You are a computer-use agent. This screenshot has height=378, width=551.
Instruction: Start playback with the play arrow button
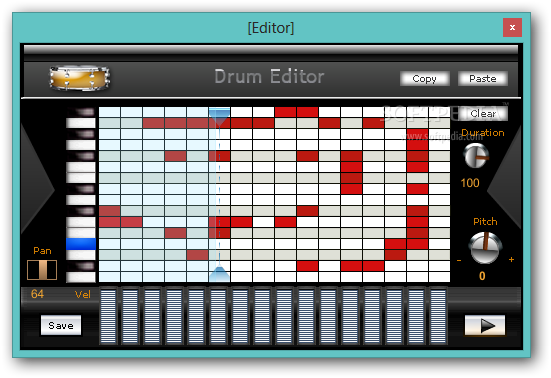click(x=485, y=325)
